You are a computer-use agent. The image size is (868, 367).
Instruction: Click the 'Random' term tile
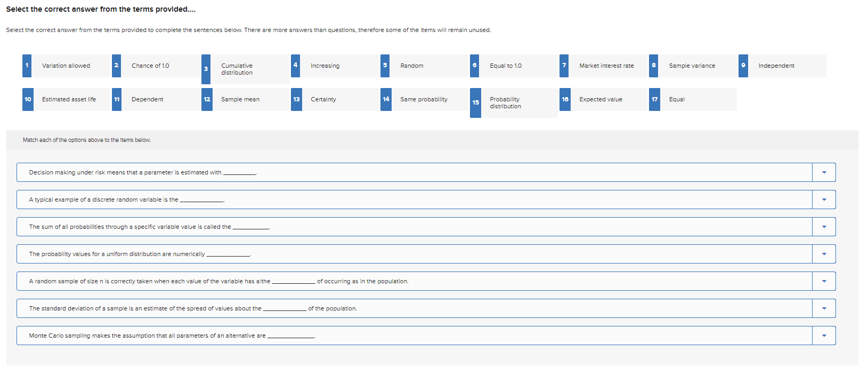424,66
